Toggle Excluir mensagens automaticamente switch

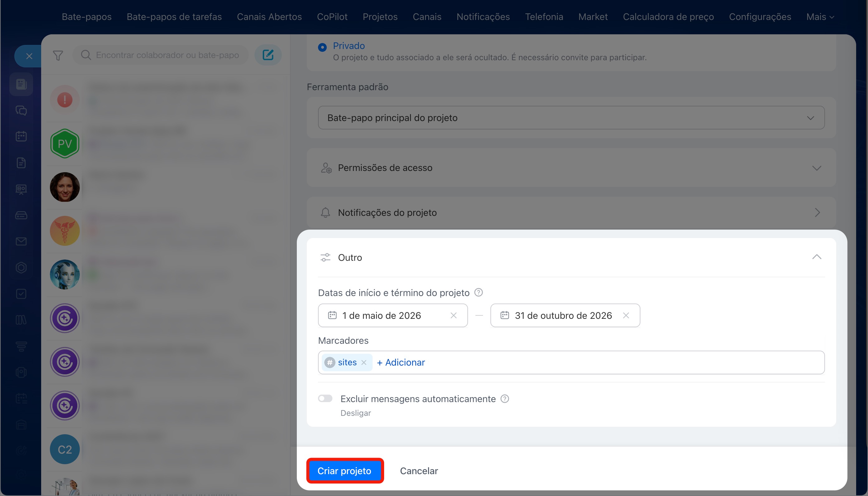pyautogui.click(x=325, y=399)
